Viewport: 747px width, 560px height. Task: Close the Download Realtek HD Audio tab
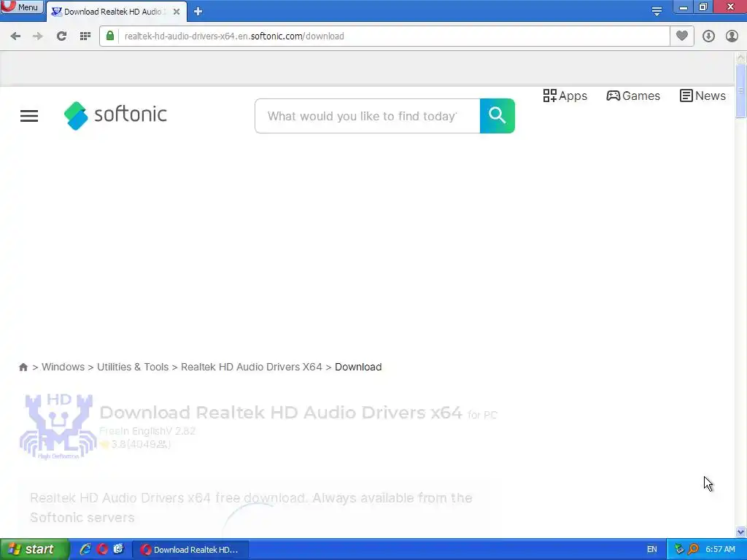point(177,12)
